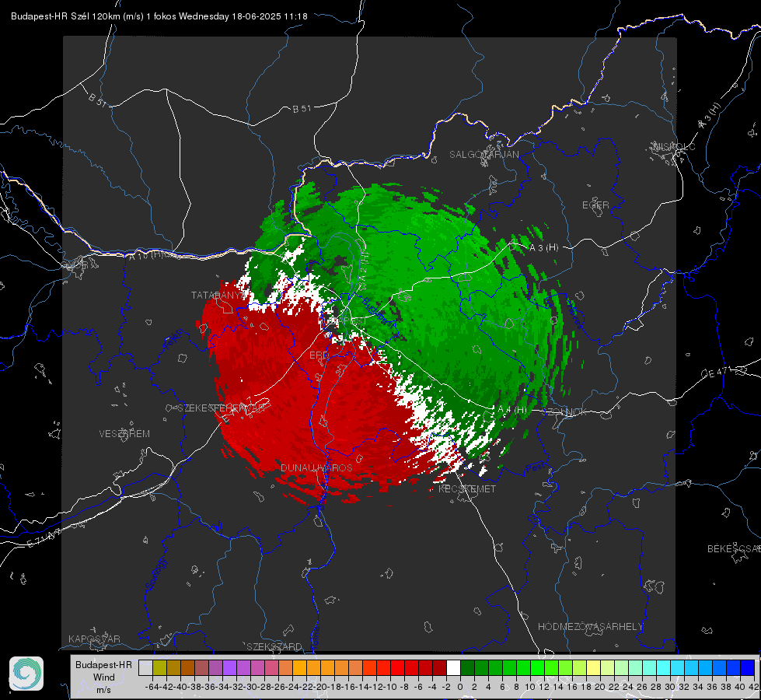Viewport: 761px width, 700px height.
Task: Pick the white zero-velocity swatch in the legend
Action: [453, 667]
